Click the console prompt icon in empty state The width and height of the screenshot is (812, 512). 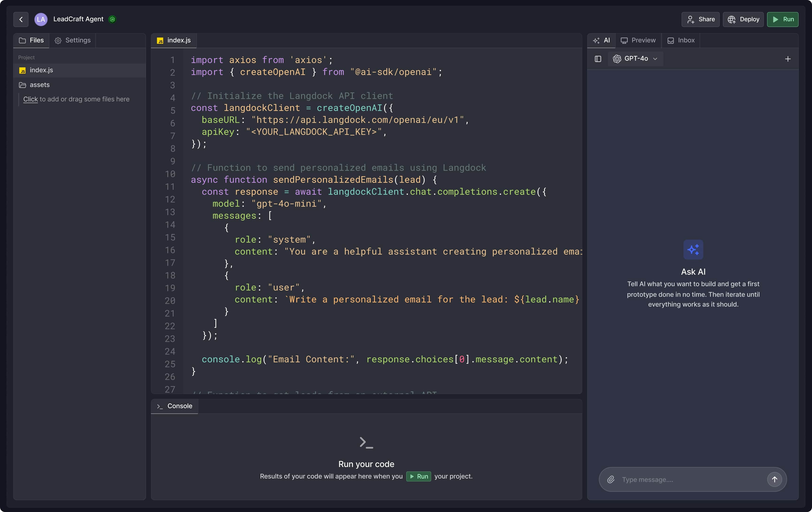point(366,442)
